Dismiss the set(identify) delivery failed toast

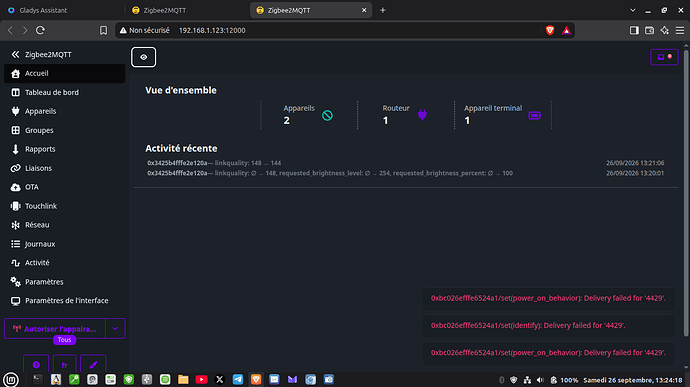pyautogui.click(x=548, y=325)
